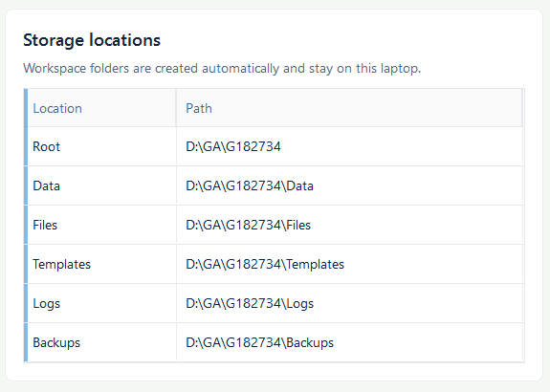The width and height of the screenshot is (550, 392).
Task: Select the Templates location cell
Action: (x=101, y=265)
